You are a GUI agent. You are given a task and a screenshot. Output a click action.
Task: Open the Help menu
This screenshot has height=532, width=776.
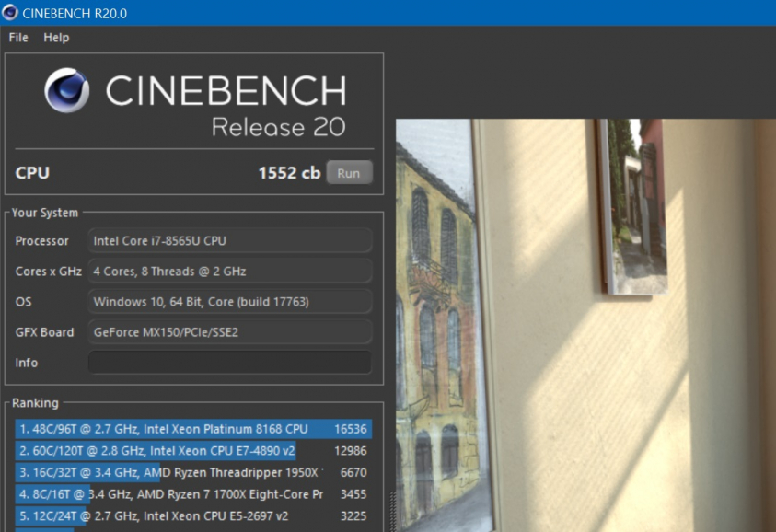56,38
